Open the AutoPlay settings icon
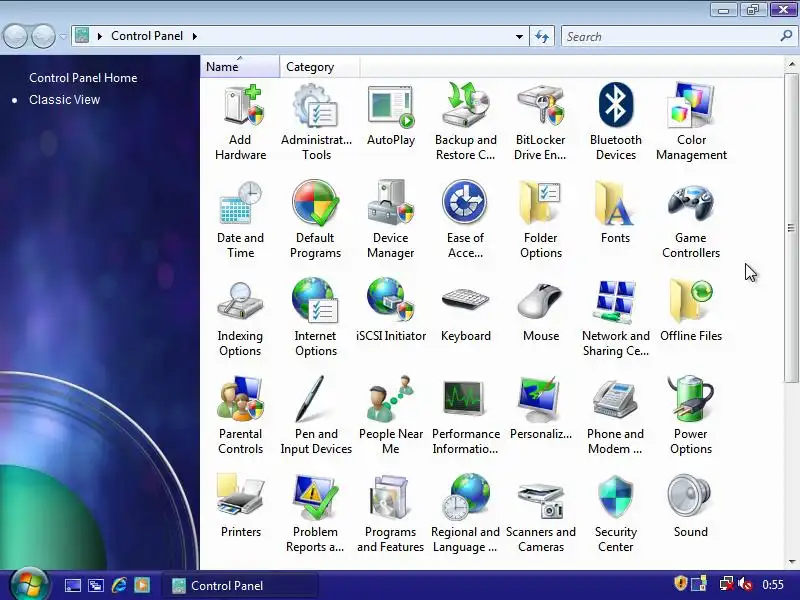This screenshot has width=800, height=600. pos(391,115)
